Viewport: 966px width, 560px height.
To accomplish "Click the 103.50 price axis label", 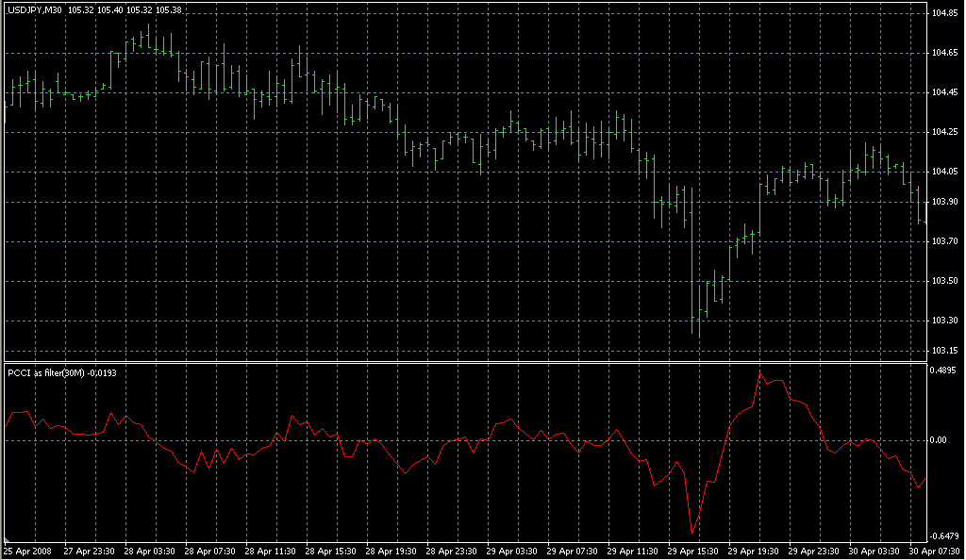I will (x=944, y=281).
